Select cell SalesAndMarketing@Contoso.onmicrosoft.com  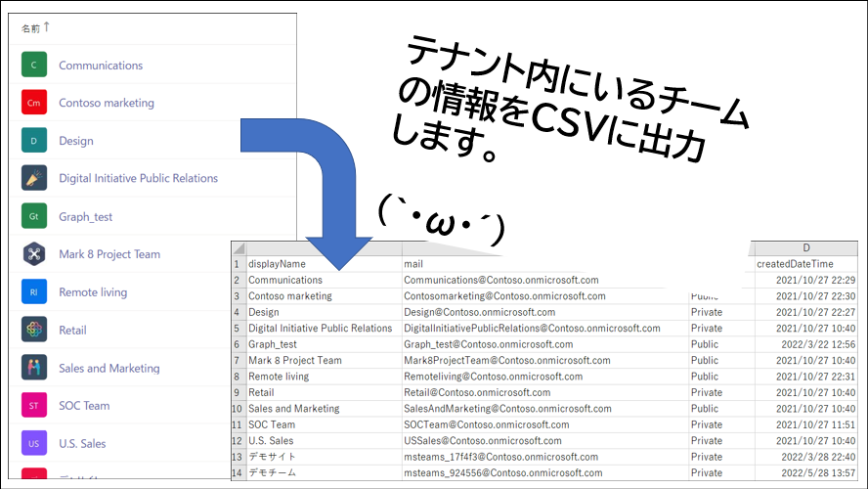[x=545, y=409]
